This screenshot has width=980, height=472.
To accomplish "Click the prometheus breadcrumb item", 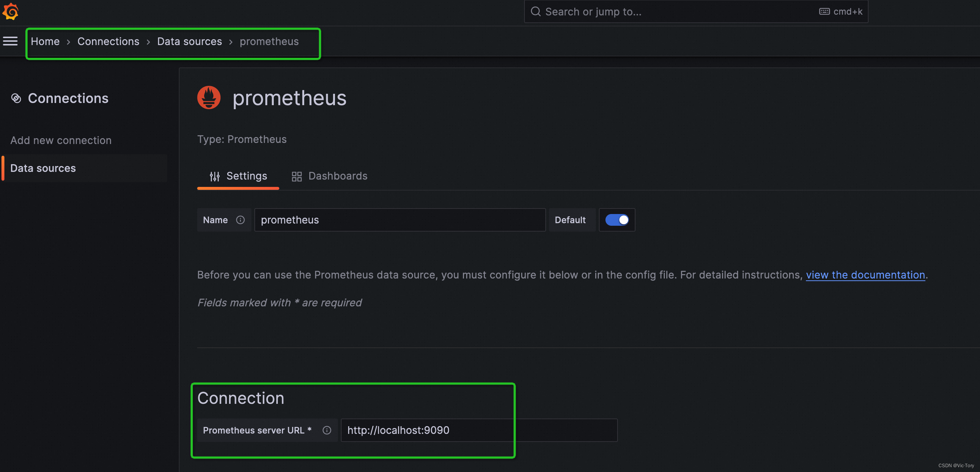I will [269, 41].
